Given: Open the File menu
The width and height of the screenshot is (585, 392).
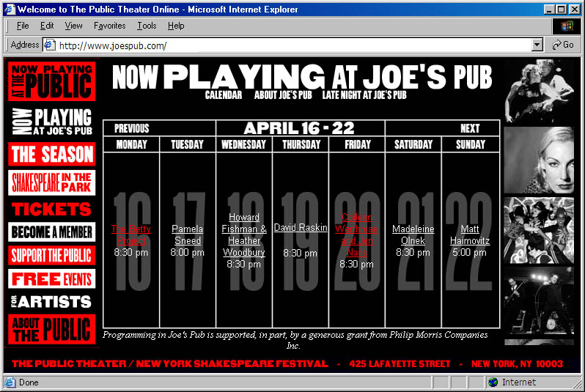Looking at the screenshot, I should point(23,26).
